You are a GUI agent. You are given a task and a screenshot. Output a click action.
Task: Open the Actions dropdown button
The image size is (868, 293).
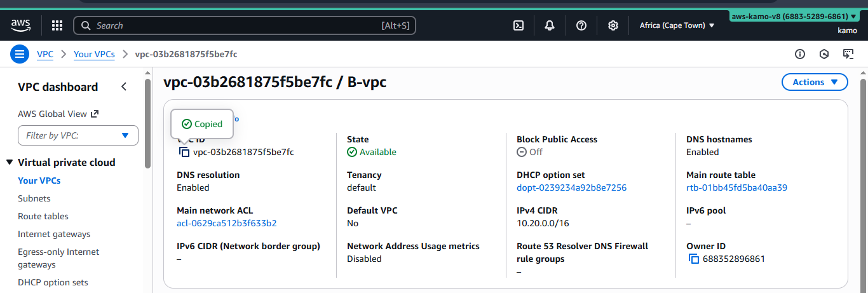[815, 82]
